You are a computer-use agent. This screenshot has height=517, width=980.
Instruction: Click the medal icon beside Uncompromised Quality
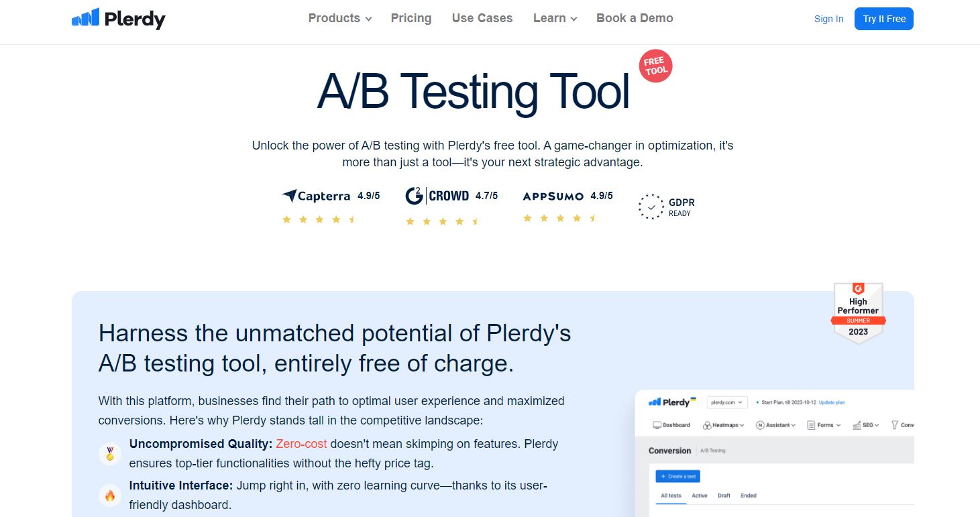tap(110, 453)
